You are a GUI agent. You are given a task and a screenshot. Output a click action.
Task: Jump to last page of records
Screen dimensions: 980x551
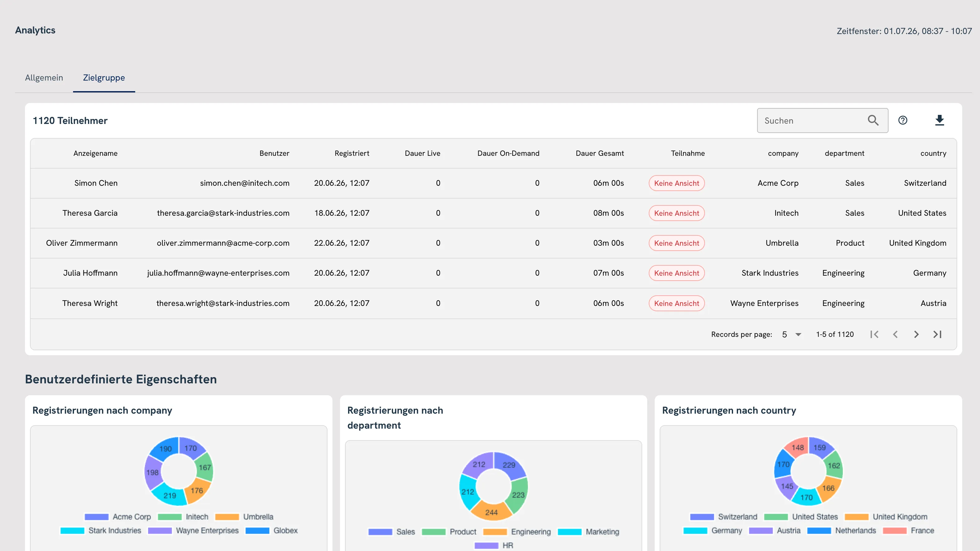[x=938, y=334]
